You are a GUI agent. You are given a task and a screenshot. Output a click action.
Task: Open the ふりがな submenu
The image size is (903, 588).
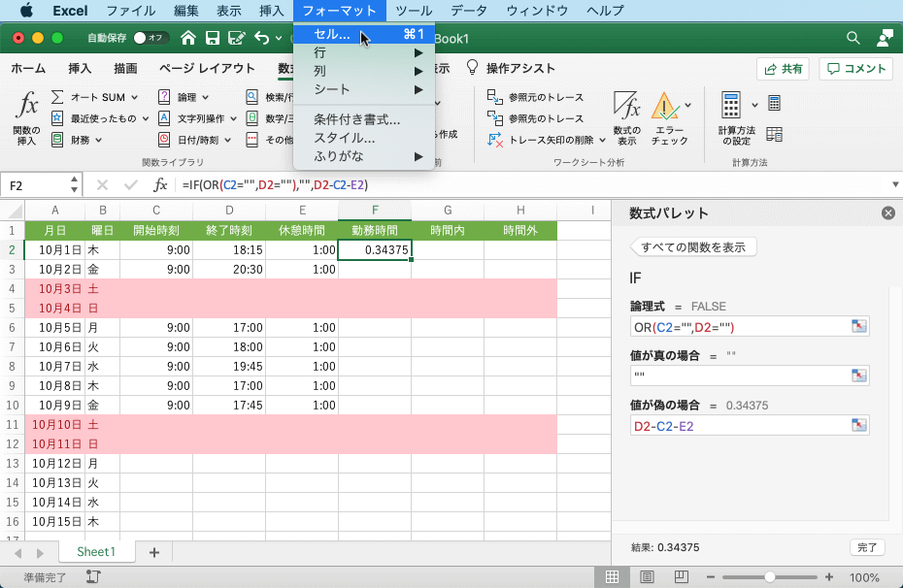coord(364,156)
